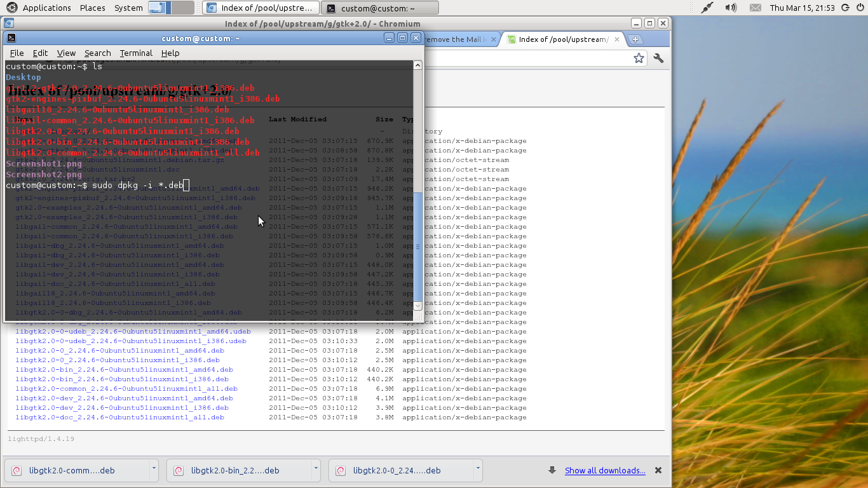Click the refresh icon next to the clock
868x488 pixels.
pos(845,7)
